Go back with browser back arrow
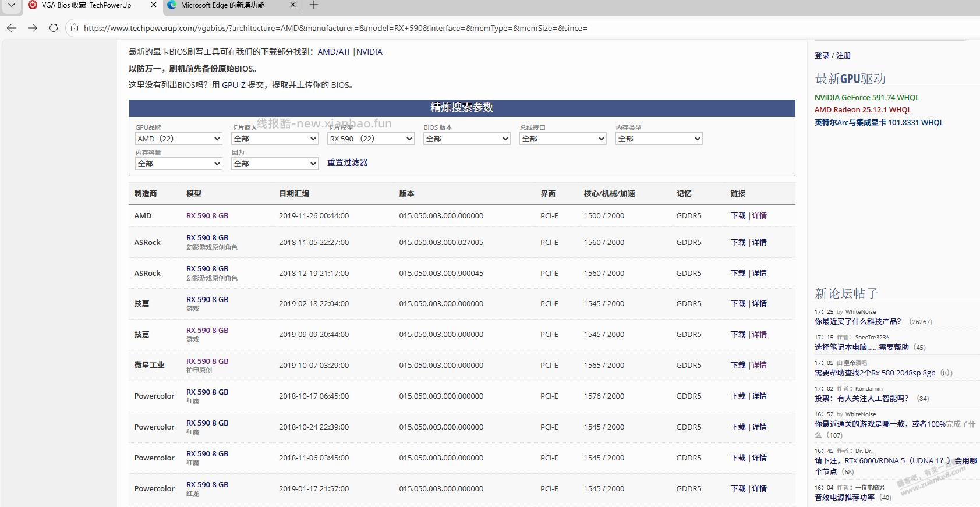 12,28
